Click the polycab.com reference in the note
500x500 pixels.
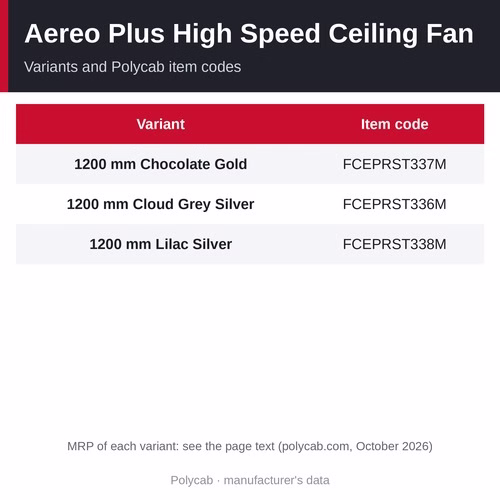(x=317, y=446)
